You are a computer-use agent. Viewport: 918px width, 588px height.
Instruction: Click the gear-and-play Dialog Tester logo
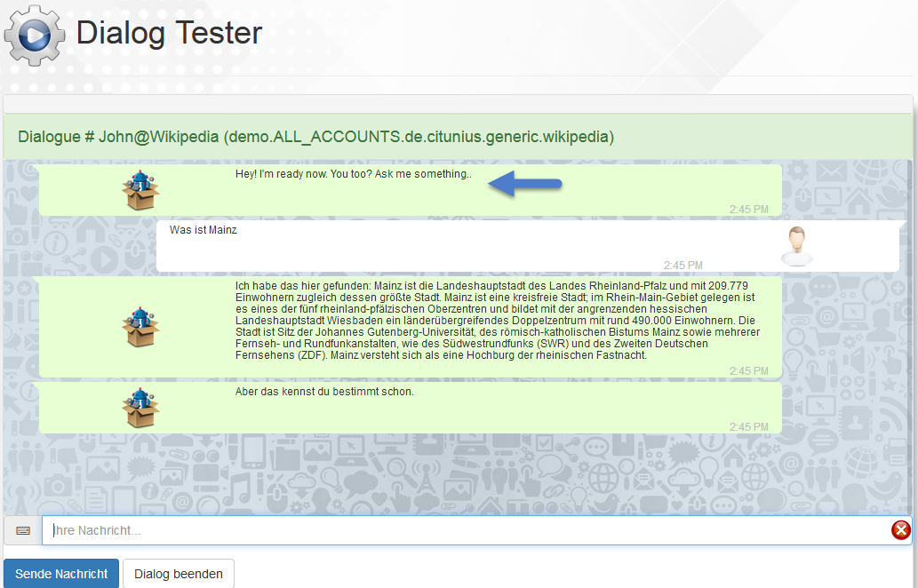coord(35,36)
